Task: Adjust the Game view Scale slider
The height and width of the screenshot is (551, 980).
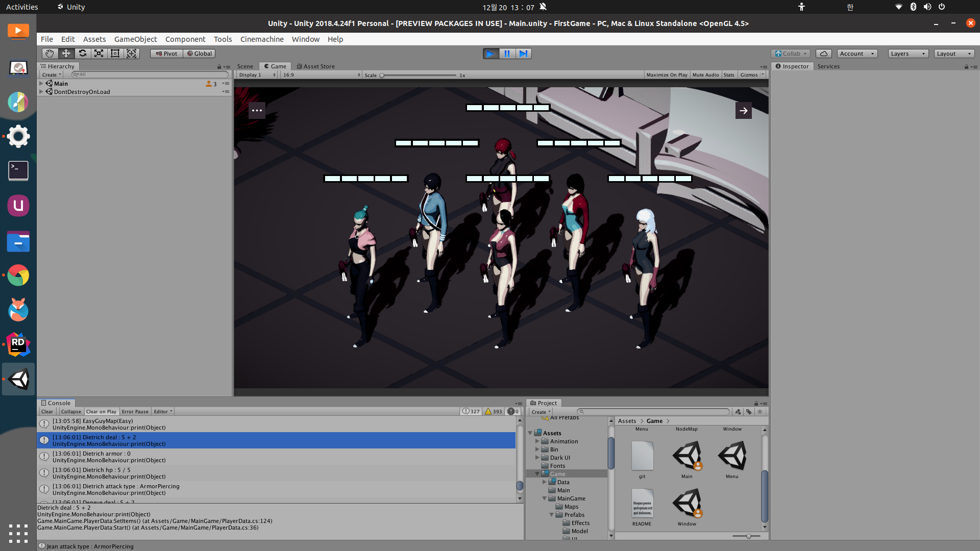Action: (x=418, y=76)
